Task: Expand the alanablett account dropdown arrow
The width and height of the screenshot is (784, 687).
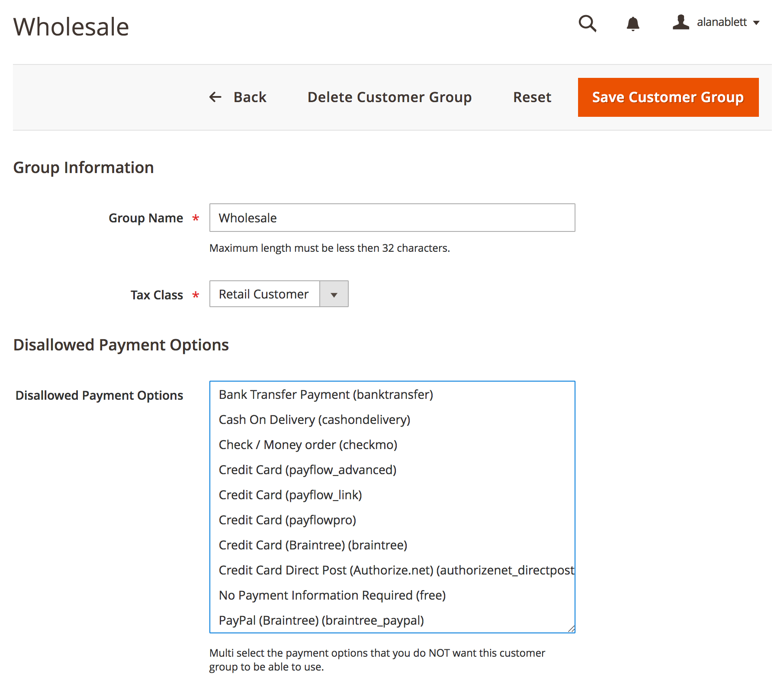Action: (x=756, y=23)
